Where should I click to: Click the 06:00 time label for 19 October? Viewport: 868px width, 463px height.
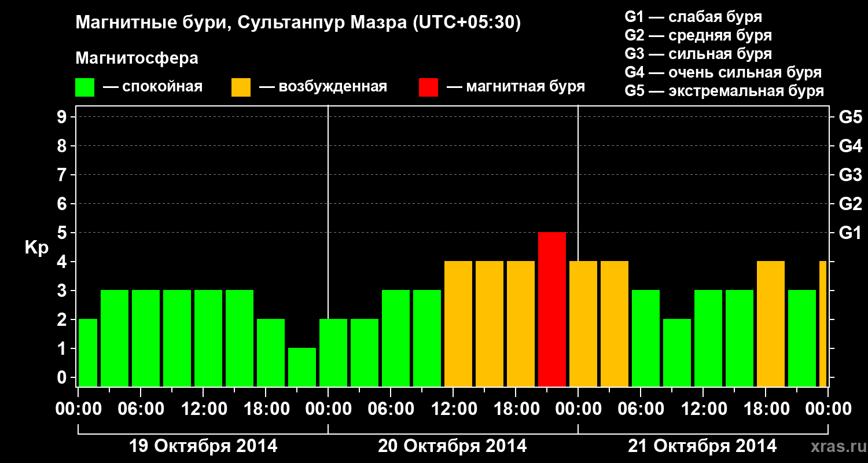[141, 409]
